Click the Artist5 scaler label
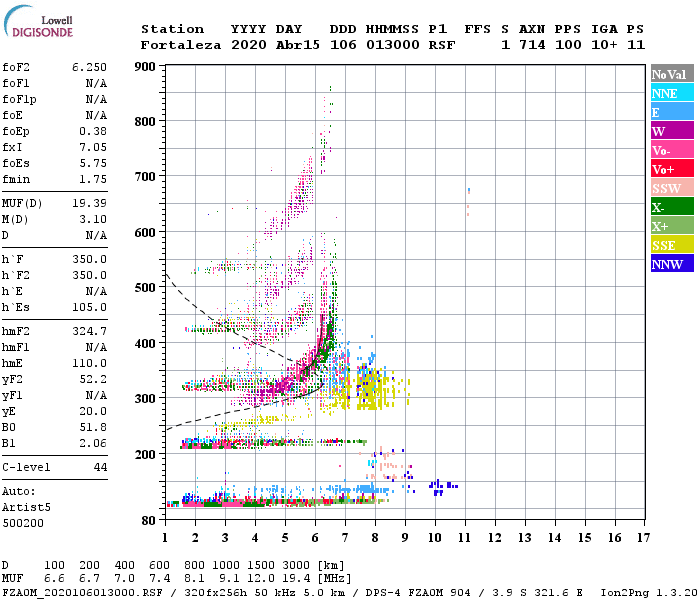The height and width of the screenshot is (600, 700). click(26, 508)
